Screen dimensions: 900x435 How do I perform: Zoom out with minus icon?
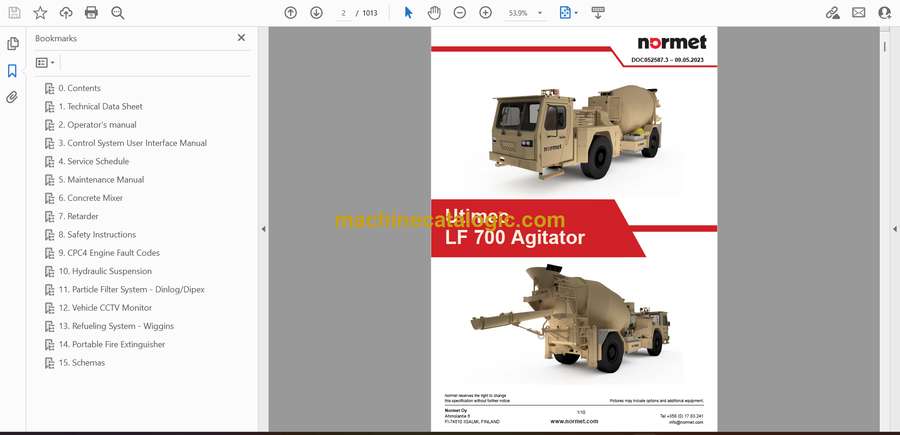[460, 13]
